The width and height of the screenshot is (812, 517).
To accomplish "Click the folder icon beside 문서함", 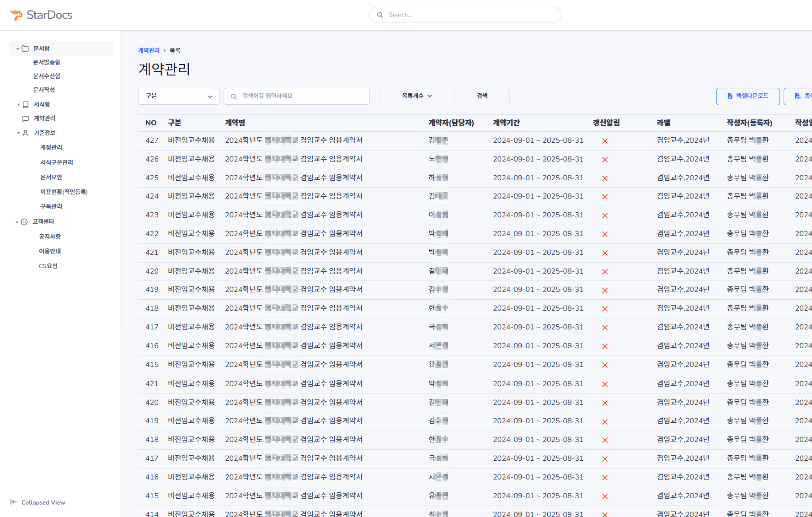I will pos(26,48).
